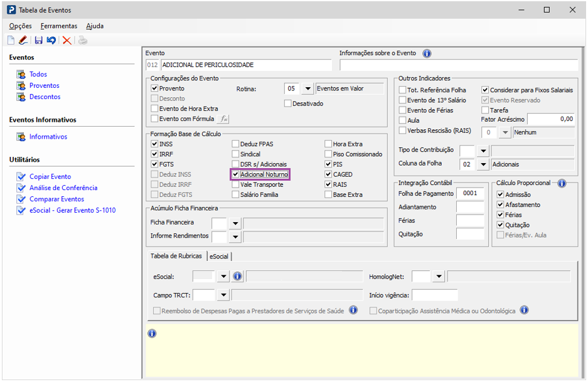Viewport: 588px width, 382px height.
Task: Enable the Evento de Hora Extra checkbox
Action: pyautogui.click(x=155, y=109)
